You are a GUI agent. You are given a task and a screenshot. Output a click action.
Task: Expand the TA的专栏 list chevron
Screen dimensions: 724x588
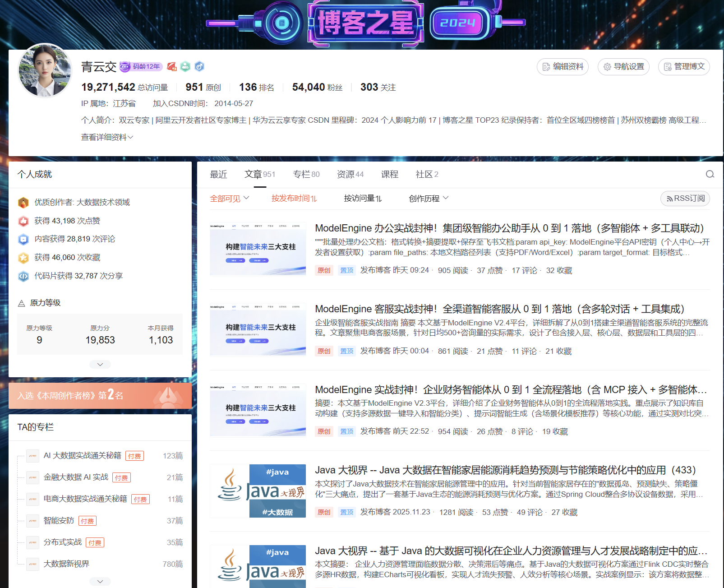pos(100,581)
